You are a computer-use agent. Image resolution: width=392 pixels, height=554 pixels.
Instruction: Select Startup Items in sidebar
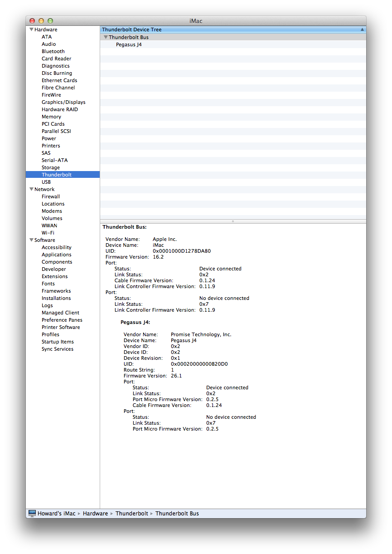pyautogui.click(x=58, y=342)
